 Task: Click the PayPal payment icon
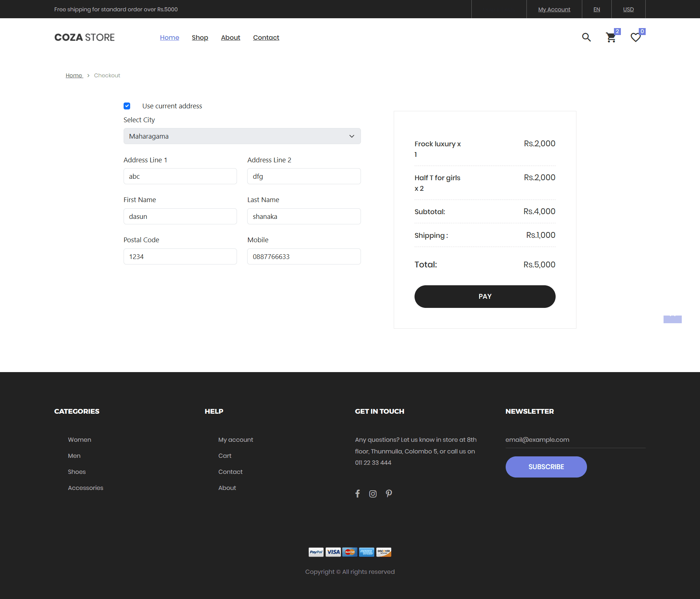click(x=316, y=552)
